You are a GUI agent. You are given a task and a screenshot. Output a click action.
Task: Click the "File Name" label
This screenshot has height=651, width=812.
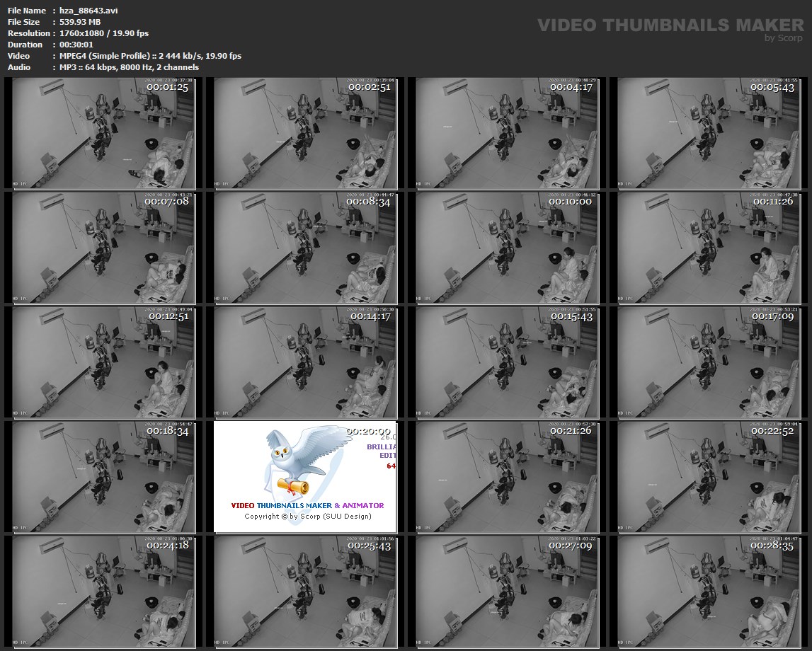click(27, 11)
